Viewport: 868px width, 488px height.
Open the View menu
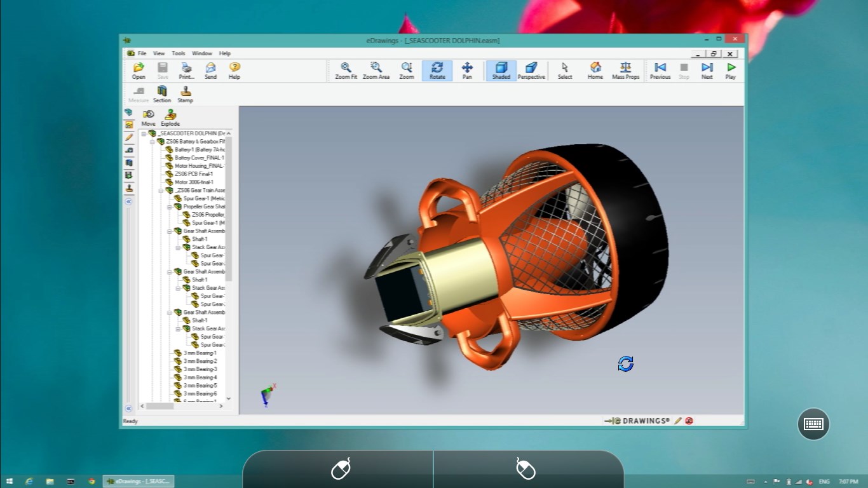coord(159,53)
